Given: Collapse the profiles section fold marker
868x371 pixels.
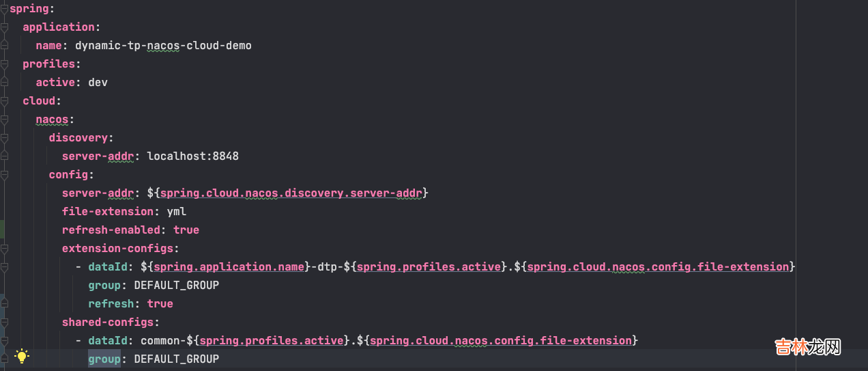Looking at the screenshot, I should coord(4,64).
